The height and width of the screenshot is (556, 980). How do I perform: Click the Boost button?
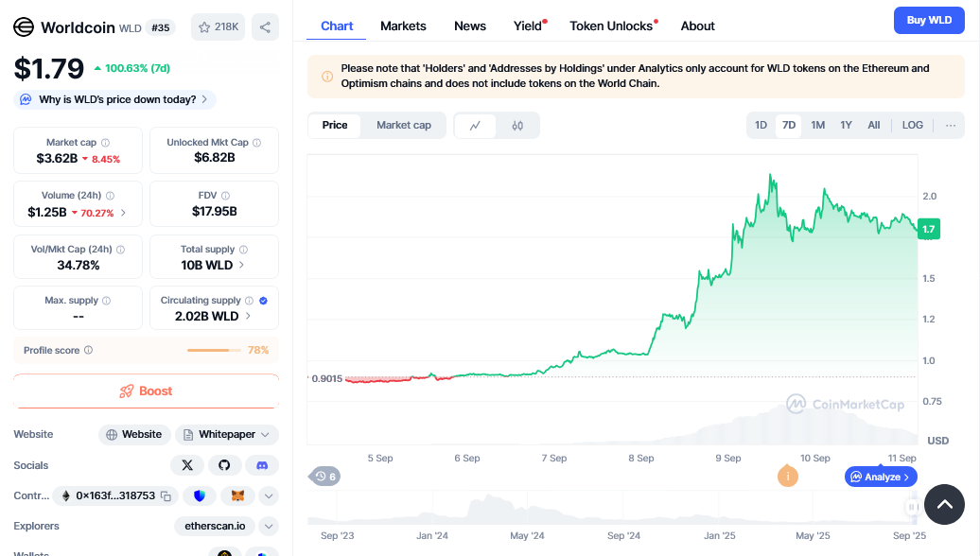click(x=147, y=391)
